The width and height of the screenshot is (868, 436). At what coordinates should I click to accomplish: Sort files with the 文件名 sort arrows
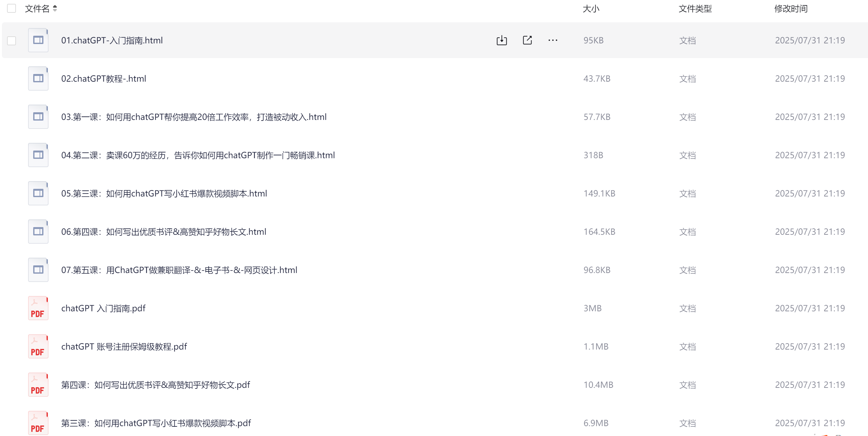[x=55, y=8]
